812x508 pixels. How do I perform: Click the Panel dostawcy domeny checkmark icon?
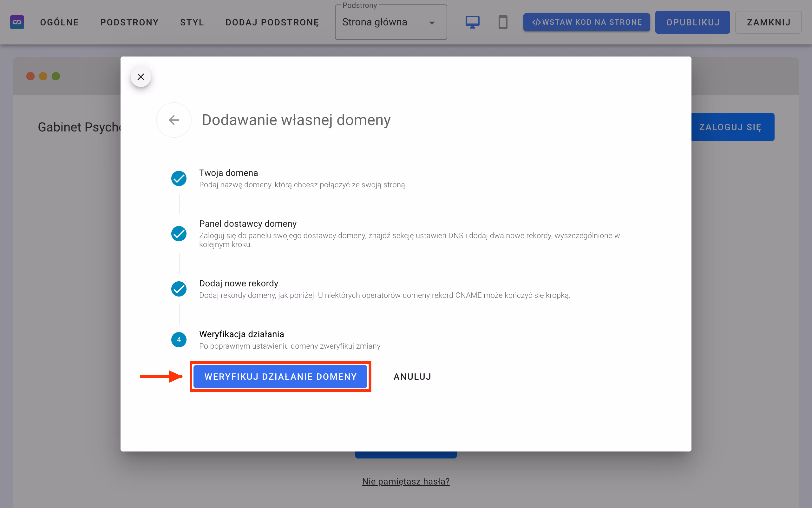pyautogui.click(x=179, y=233)
